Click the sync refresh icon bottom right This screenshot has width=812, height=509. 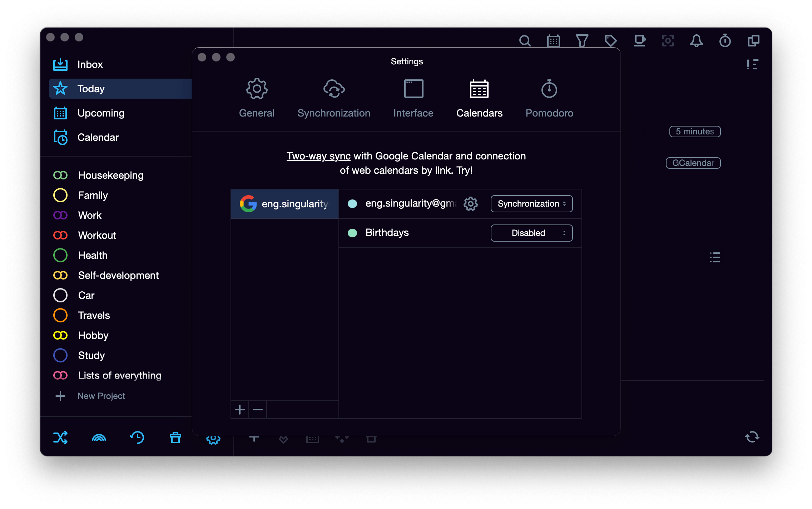pos(752,437)
